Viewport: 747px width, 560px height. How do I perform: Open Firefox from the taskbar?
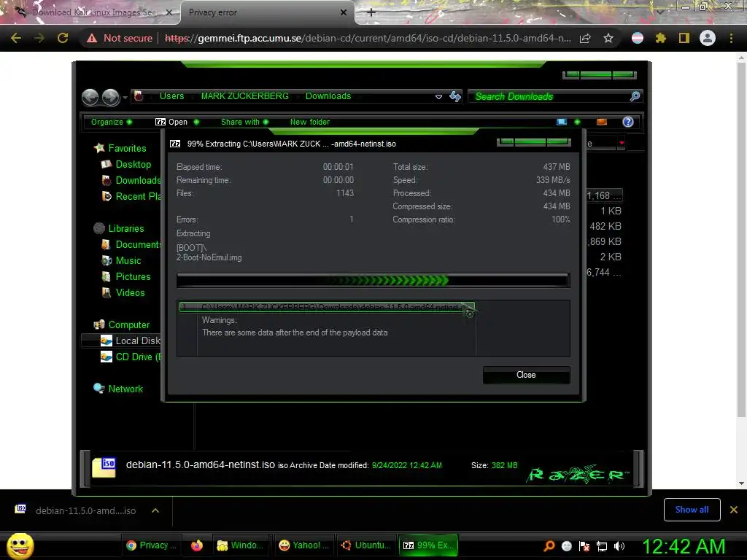(x=197, y=545)
